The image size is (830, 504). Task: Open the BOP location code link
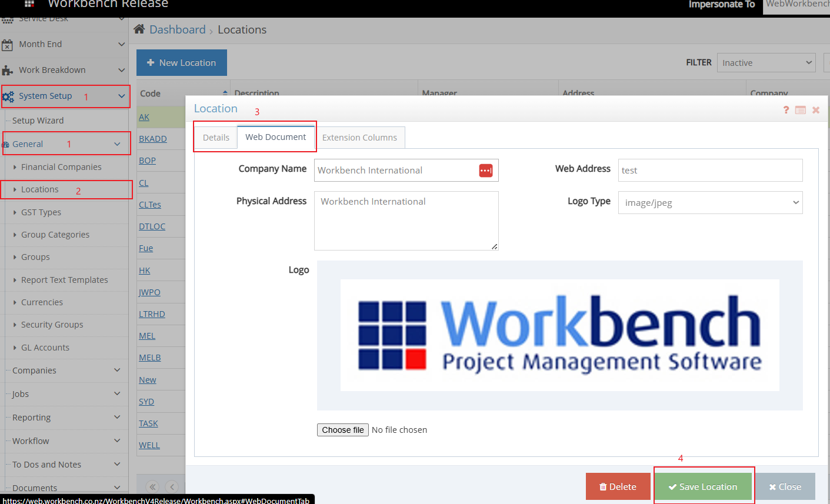(x=147, y=161)
